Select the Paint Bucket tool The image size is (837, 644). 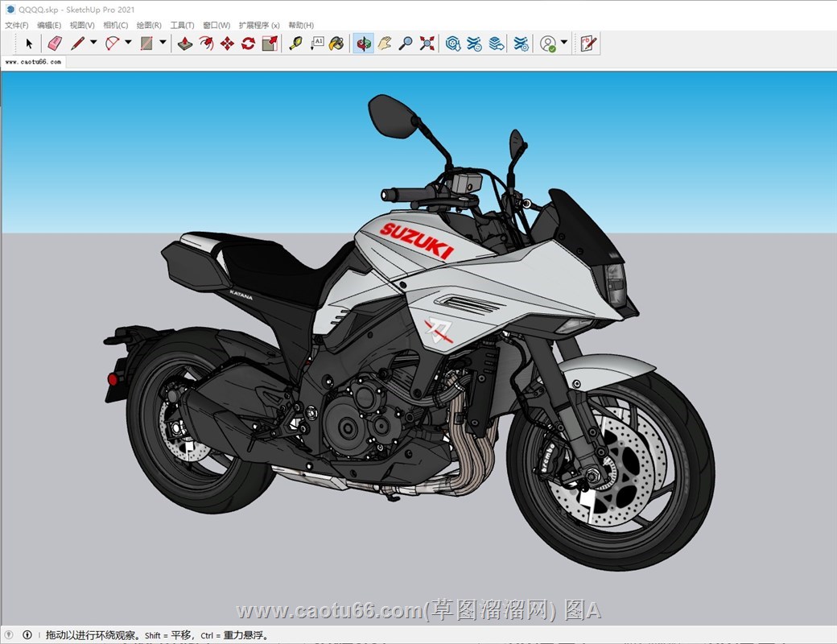[x=337, y=43]
